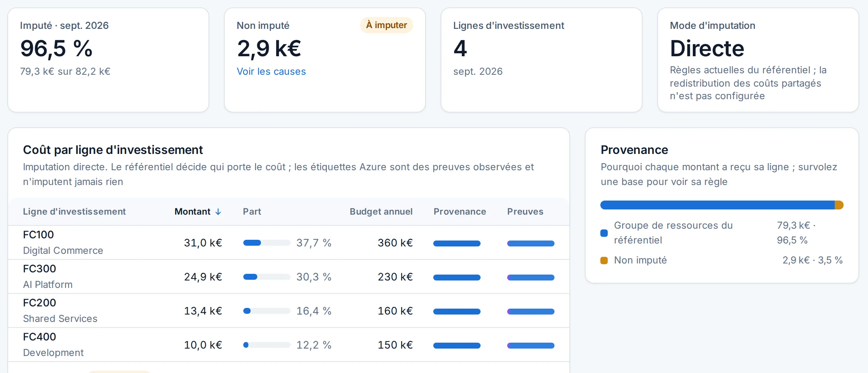The image size is (868, 373).
Task: Select the FC300 row code
Action: point(40,269)
